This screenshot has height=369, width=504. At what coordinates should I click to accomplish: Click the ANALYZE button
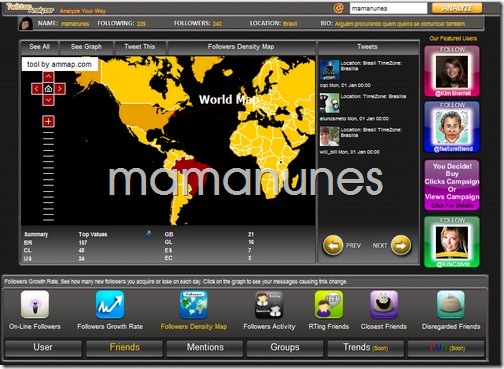(x=457, y=8)
